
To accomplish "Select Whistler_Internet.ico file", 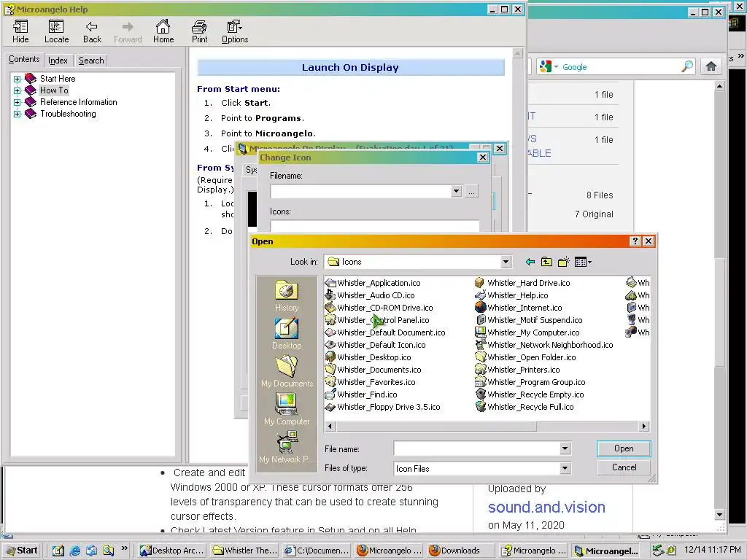I will 519,308.
